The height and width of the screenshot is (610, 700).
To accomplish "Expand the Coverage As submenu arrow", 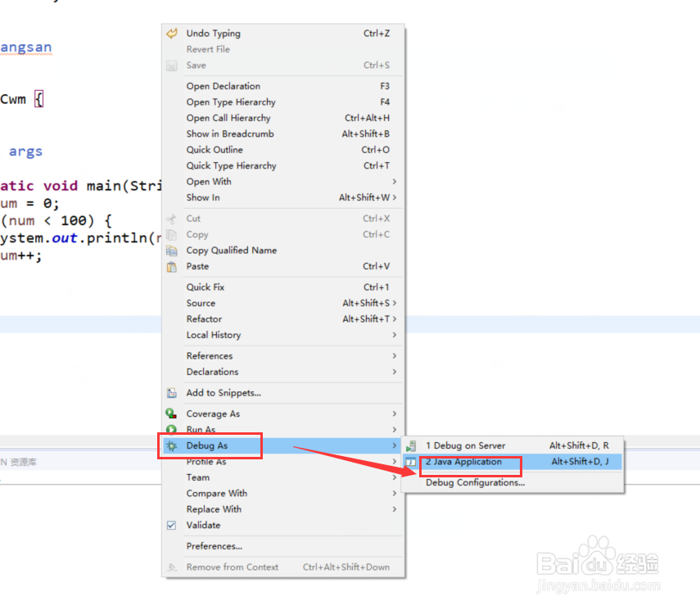I will (x=395, y=414).
